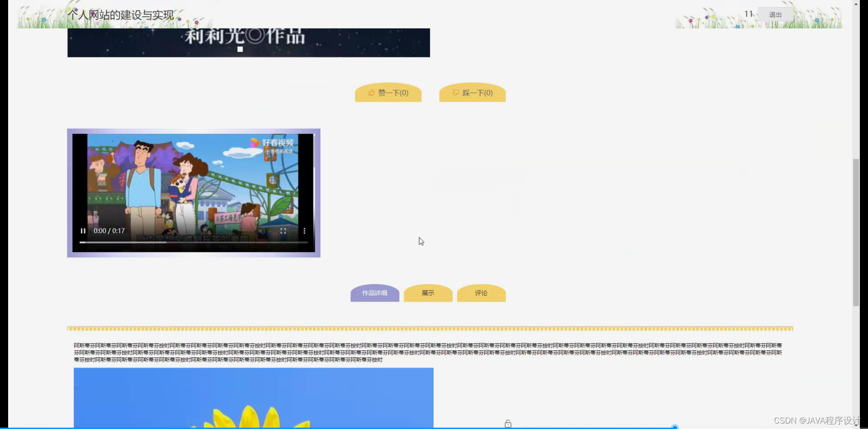Open the 作品详细 tab
Image resolution: width=868 pixels, height=429 pixels.
pos(375,293)
